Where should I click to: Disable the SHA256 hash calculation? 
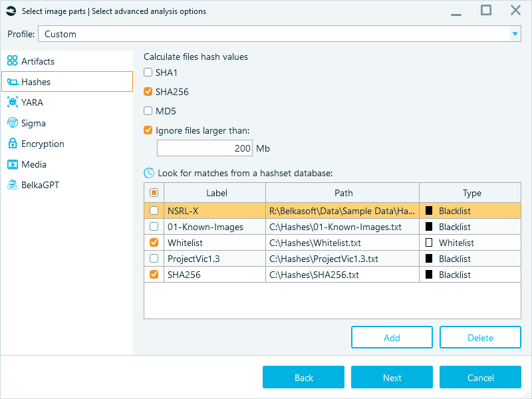click(148, 92)
